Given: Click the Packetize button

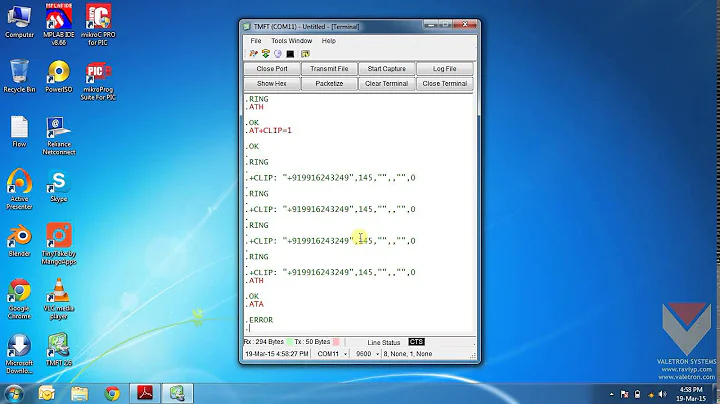Looking at the screenshot, I should [x=329, y=84].
